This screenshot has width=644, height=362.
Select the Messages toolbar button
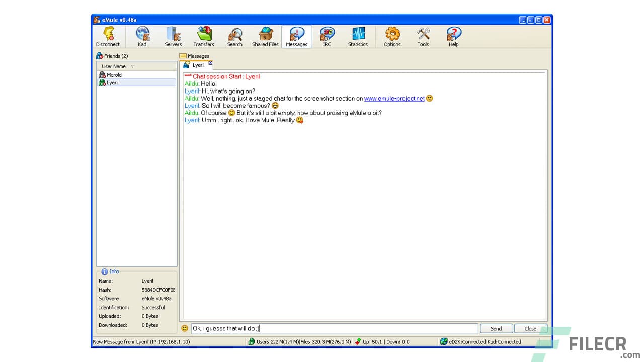point(296,35)
